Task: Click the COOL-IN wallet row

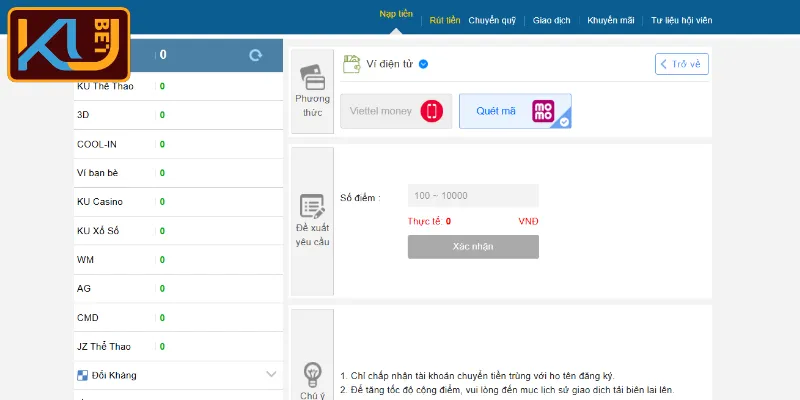Action: pos(178,144)
